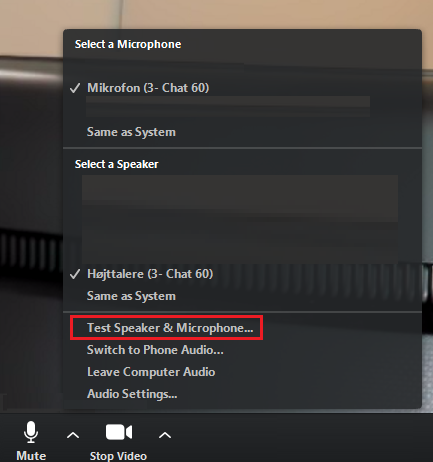The width and height of the screenshot is (433, 462).
Task: Click the camera icon to stop video
Action: (119, 432)
